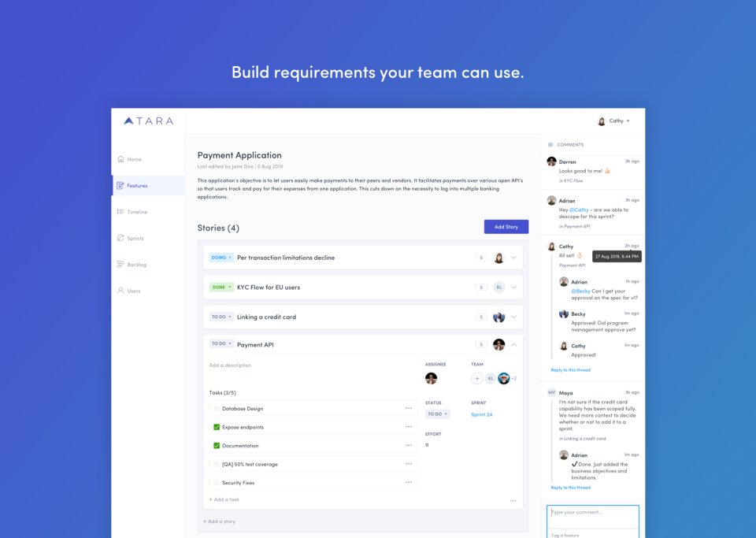Select Features in the sidebar

pos(149,186)
